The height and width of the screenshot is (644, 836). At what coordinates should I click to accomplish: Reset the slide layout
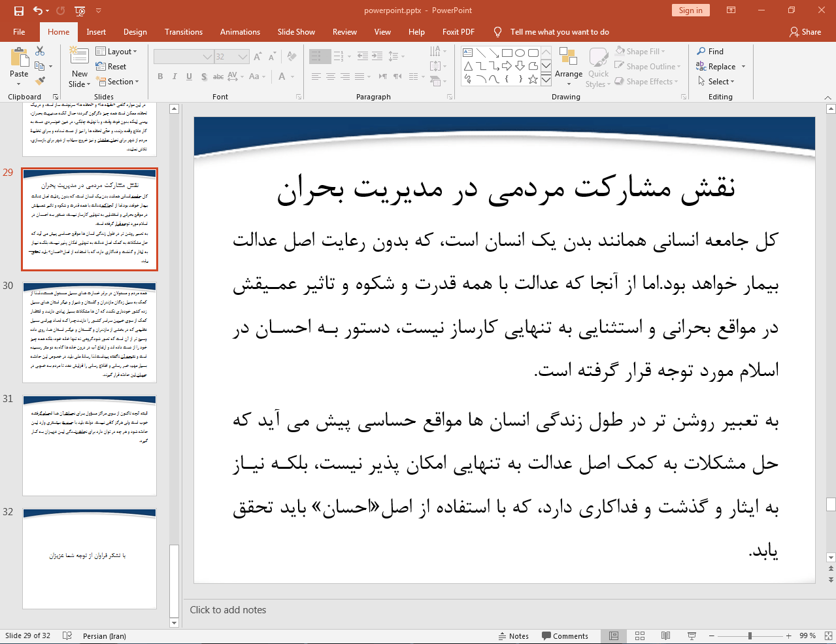111,67
